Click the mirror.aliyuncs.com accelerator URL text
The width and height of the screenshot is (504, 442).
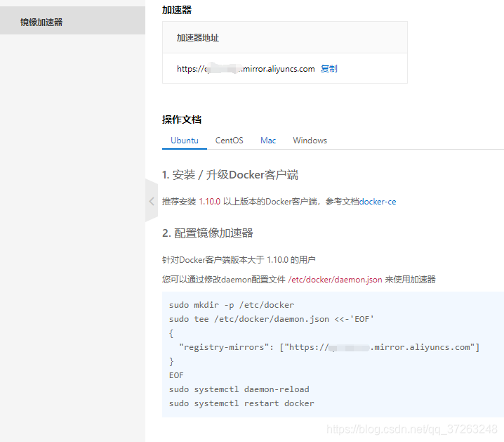pyautogui.click(x=246, y=69)
